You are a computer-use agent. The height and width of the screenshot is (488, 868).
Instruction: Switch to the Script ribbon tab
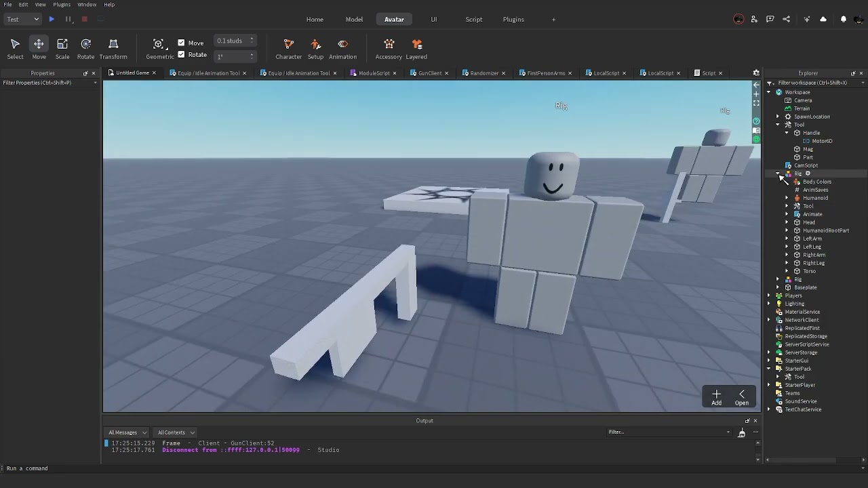(474, 19)
